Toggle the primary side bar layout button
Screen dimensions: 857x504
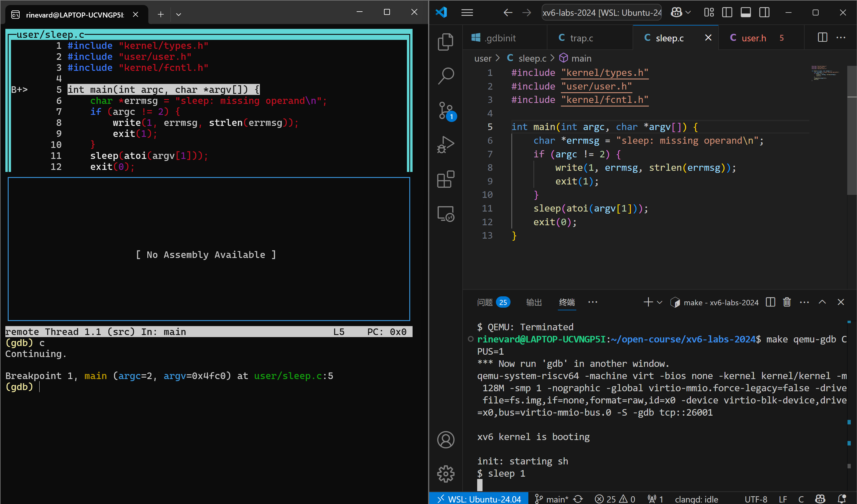[x=727, y=12]
